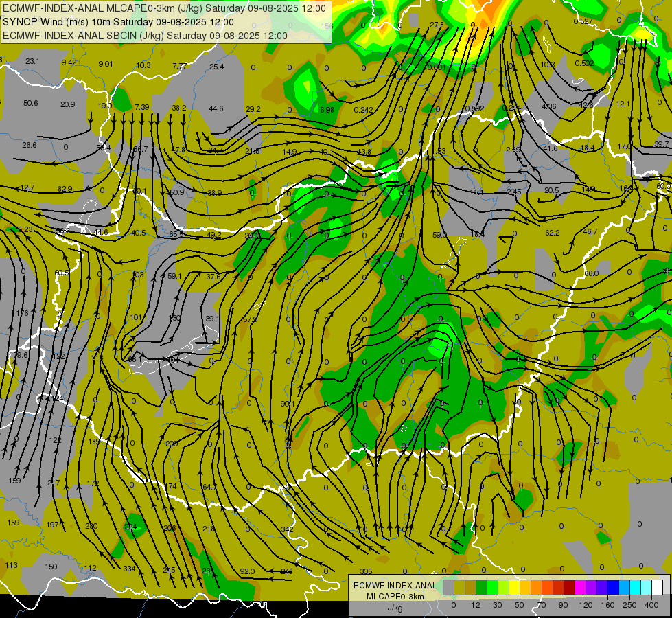The height and width of the screenshot is (618, 672).
Task: Click the map value 0.242
Action: click(x=363, y=110)
